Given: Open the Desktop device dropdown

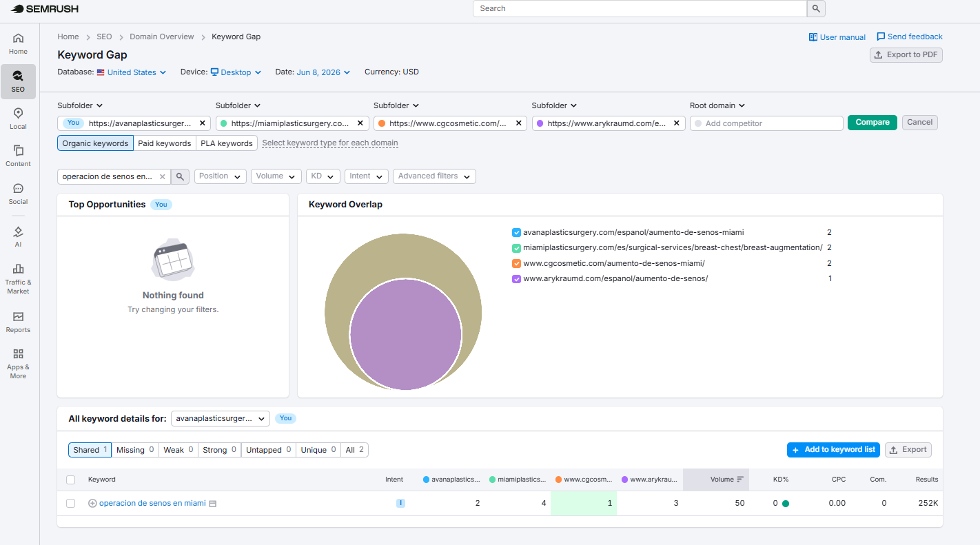Looking at the screenshot, I should 236,72.
